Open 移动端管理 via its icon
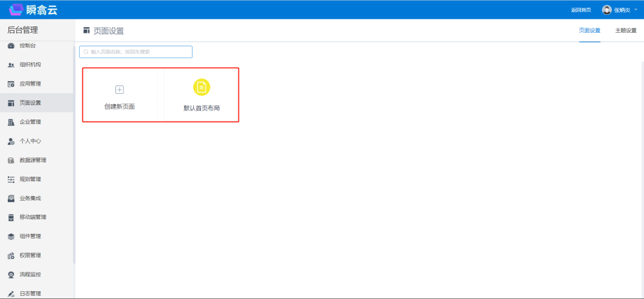Image resolution: width=644 pixels, height=299 pixels. (x=11, y=217)
